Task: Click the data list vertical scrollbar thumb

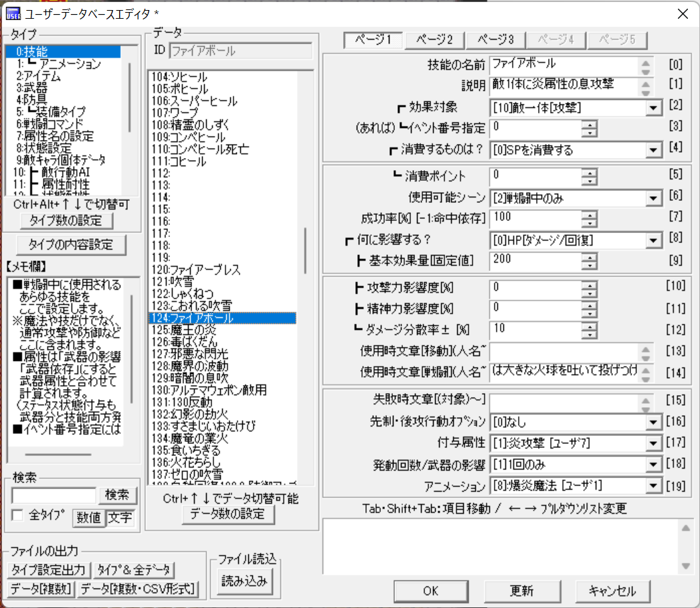Action: click(305, 250)
